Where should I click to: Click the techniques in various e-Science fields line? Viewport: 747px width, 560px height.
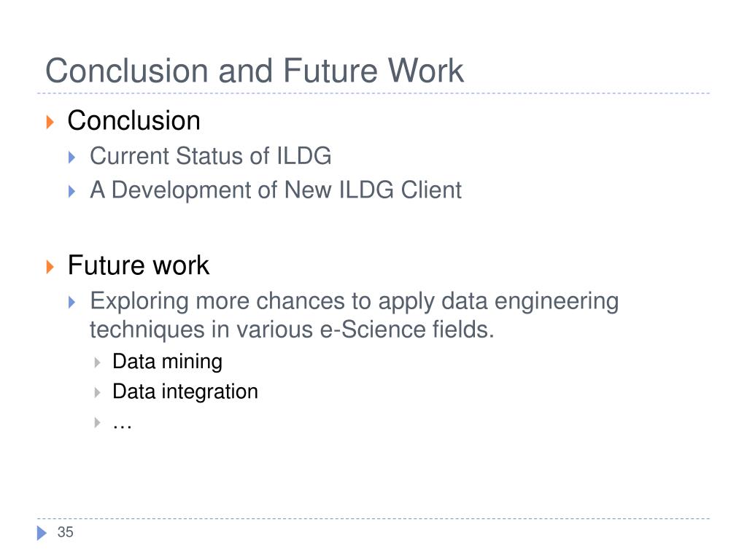(292, 330)
